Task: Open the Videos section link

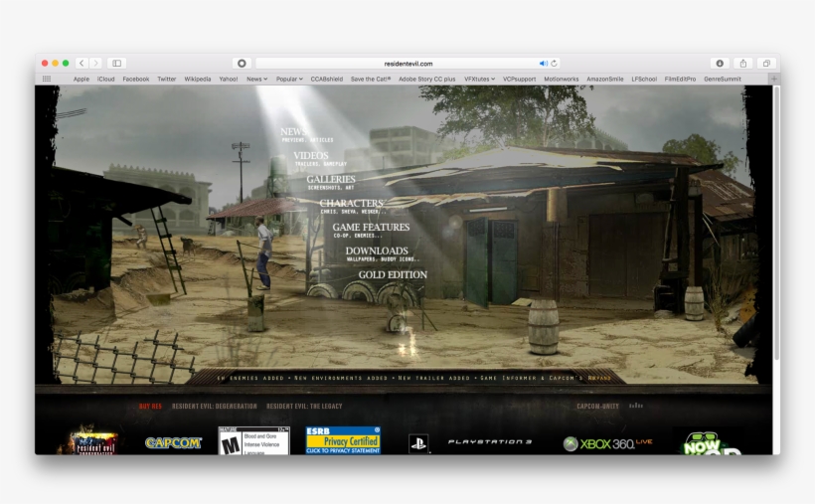Action: pyautogui.click(x=310, y=156)
